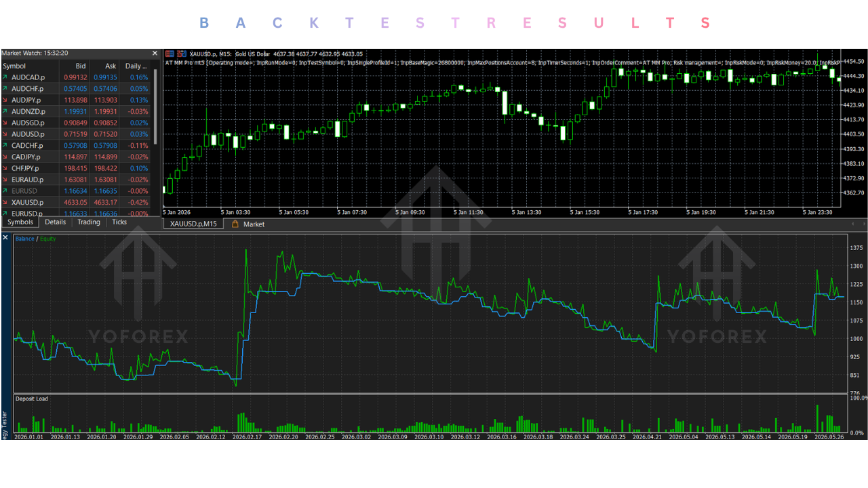Viewport: 868px width, 488px height.
Task: Select the XAUUSD.p,M15 chart tab
Action: pyautogui.click(x=194, y=224)
